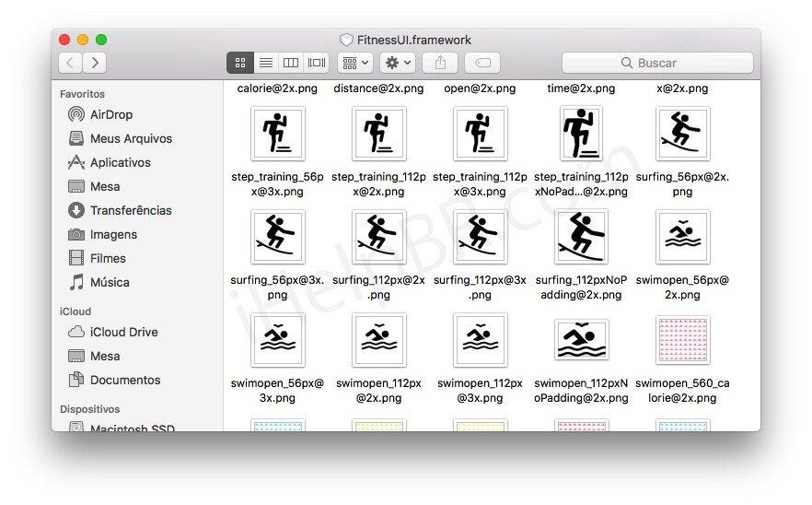Click the Edit Tags button
The height and width of the screenshot is (505, 812).
pyautogui.click(x=482, y=63)
